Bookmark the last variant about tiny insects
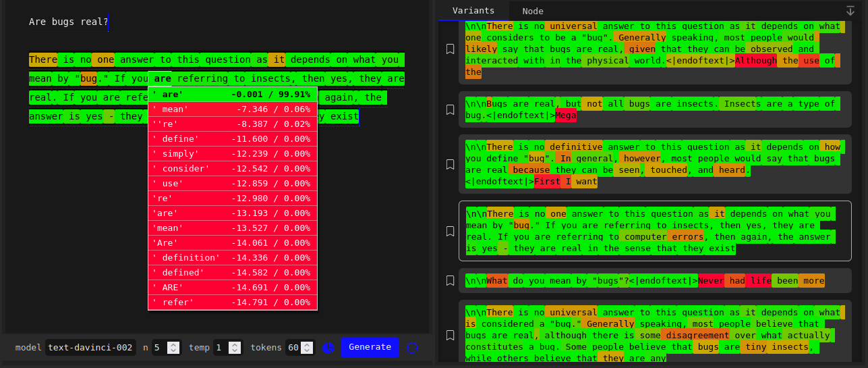 450,335
